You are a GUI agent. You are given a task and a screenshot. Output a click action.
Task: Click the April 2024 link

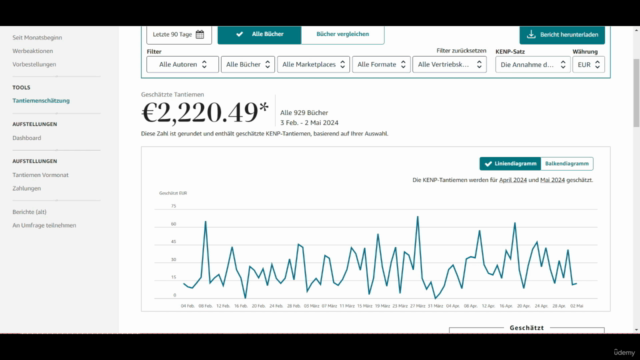(x=513, y=180)
